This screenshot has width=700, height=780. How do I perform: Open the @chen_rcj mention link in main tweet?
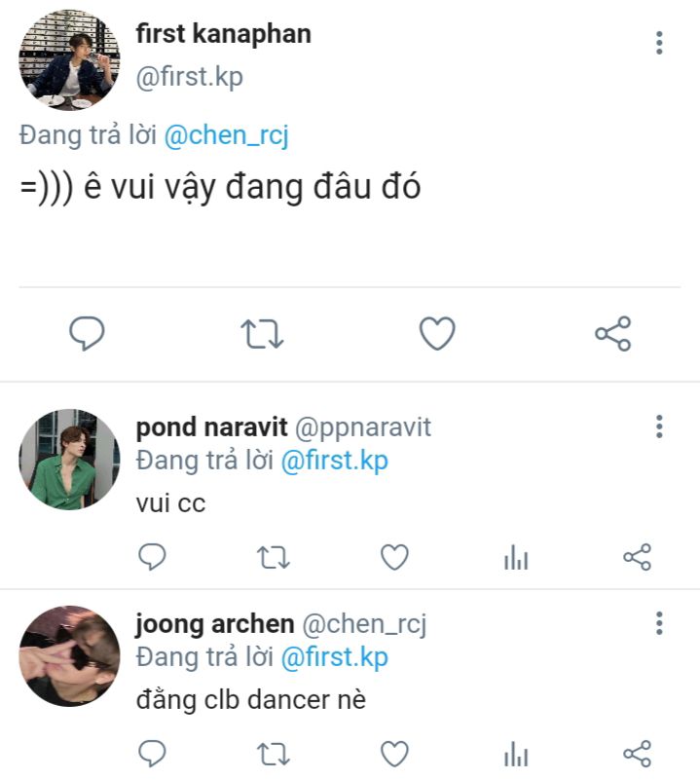tap(226, 136)
